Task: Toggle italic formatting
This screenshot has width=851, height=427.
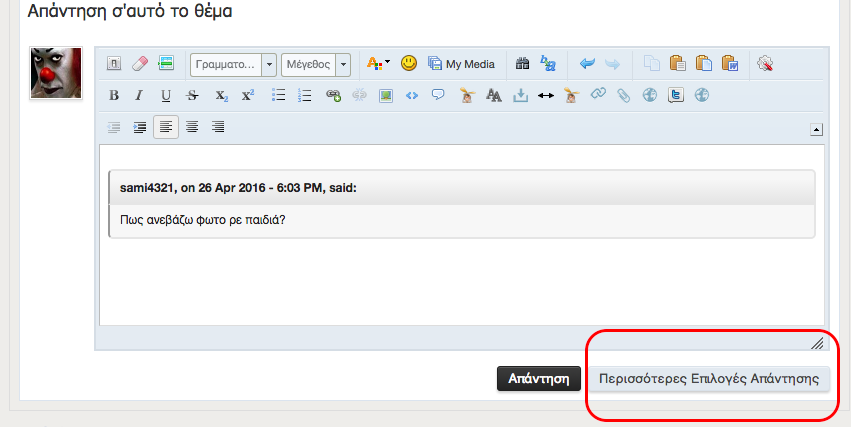Action: (x=139, y=95)
